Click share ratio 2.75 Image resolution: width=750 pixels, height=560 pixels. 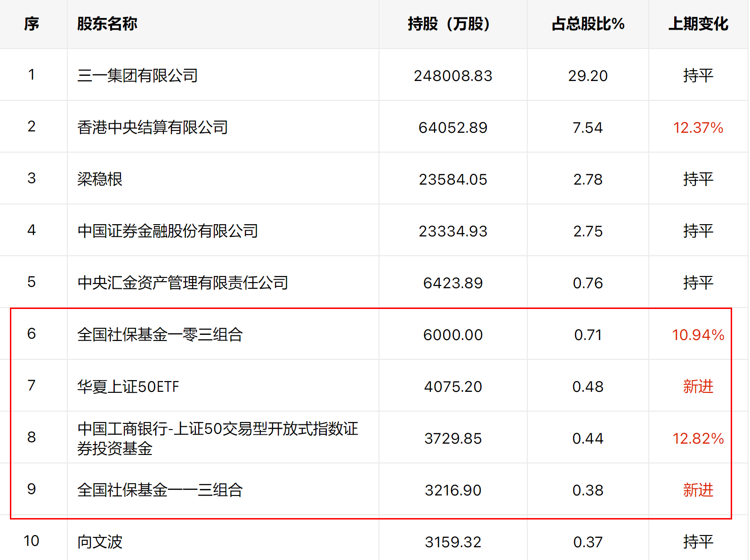coord(588,231)
